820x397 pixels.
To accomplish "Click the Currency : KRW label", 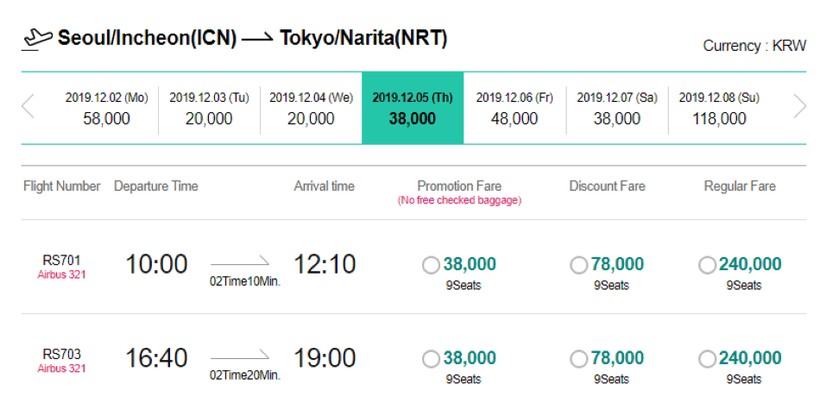I will 755,46.
